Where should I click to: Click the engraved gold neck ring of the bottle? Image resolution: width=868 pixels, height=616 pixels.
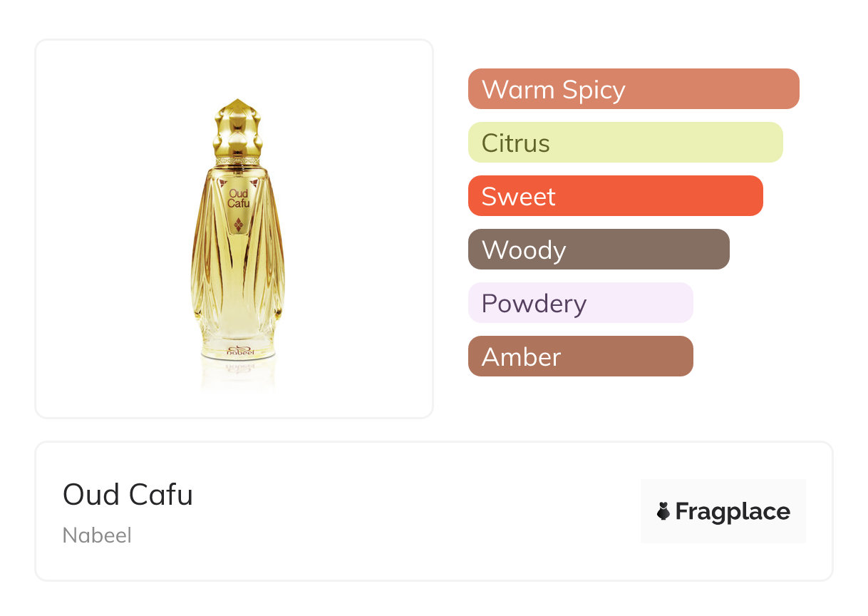tap(237, 162)
